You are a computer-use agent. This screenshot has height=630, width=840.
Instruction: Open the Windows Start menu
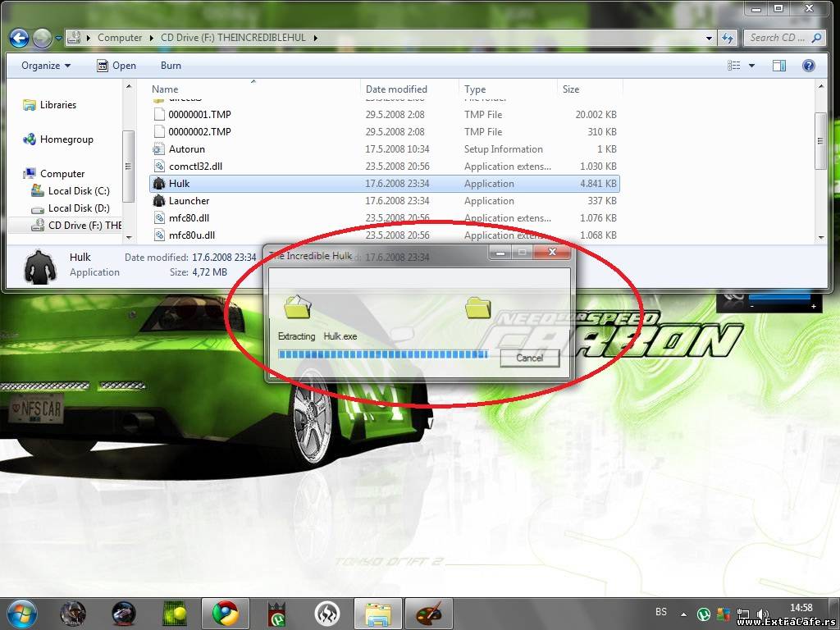[21, 614]
